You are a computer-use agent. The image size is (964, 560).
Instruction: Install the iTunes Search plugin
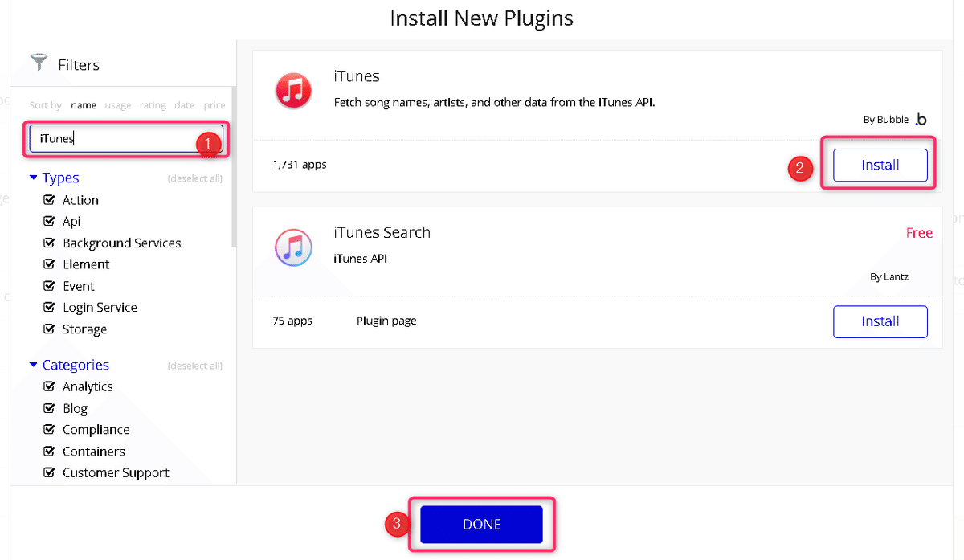[880, 321]
